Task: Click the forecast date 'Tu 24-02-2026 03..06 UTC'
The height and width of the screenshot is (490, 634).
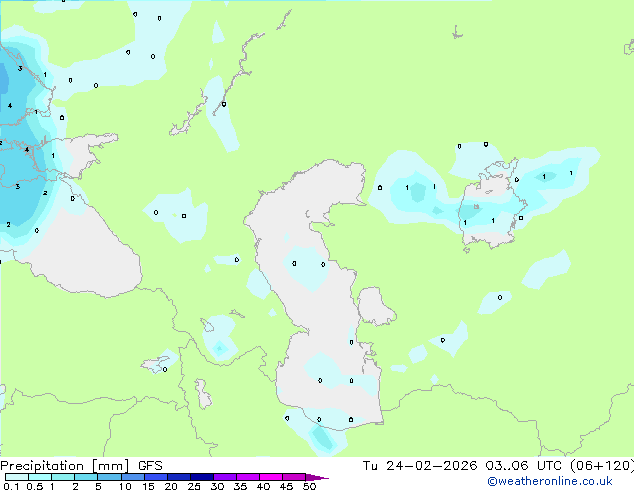Action: coord(462,466)
